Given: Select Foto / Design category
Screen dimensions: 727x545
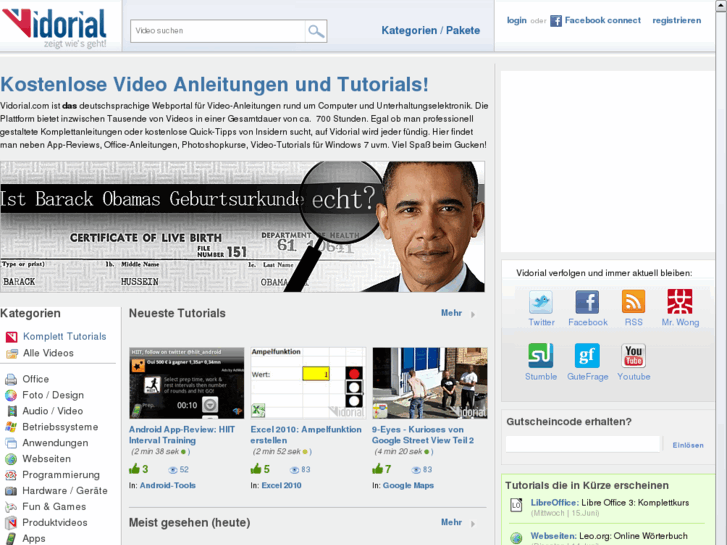Looking at the screenshot, I should coord(53,395).
